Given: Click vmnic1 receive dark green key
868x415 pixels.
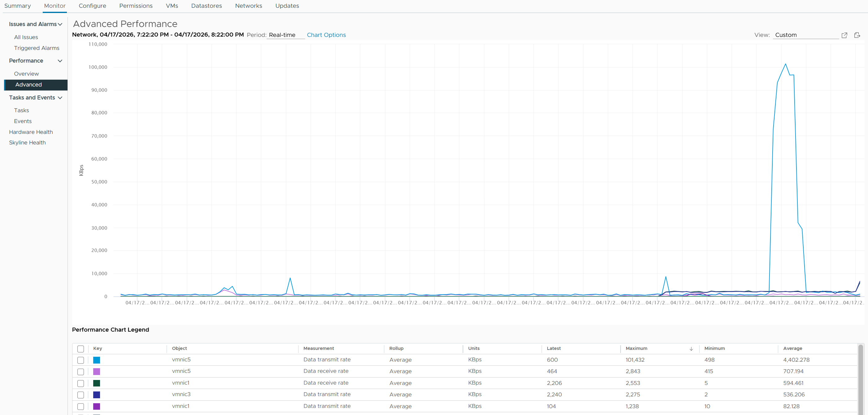Looking at the screenshot, I should (x=96, y=383).
